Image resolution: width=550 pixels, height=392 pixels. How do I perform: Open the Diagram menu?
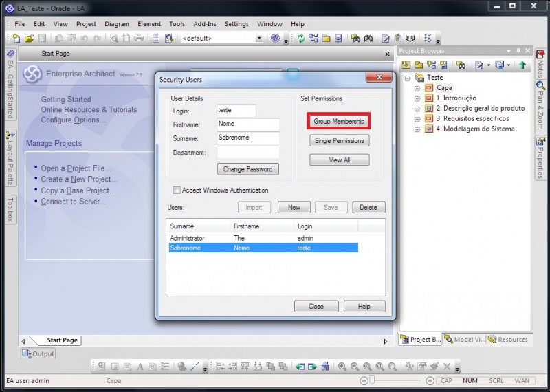point(117,24)
